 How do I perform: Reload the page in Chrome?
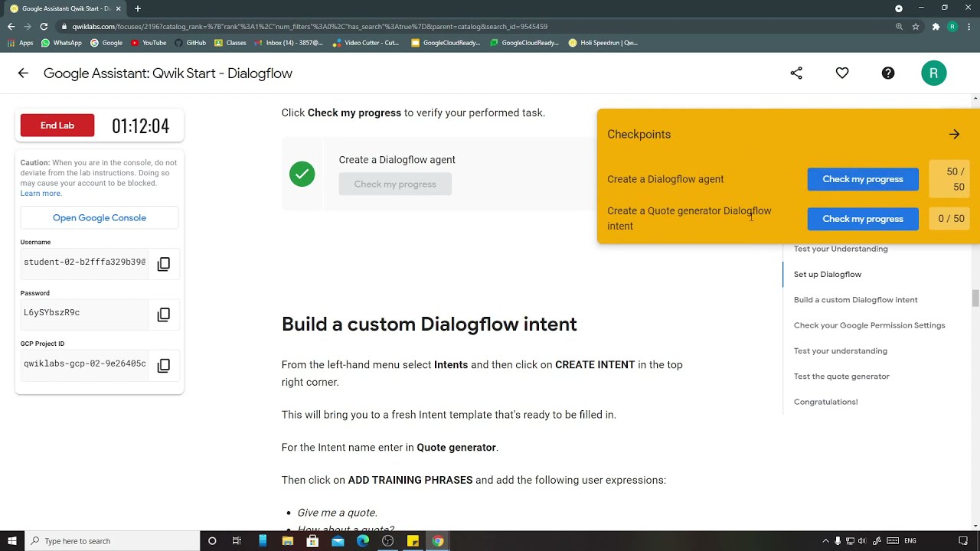tap(44, 26)
